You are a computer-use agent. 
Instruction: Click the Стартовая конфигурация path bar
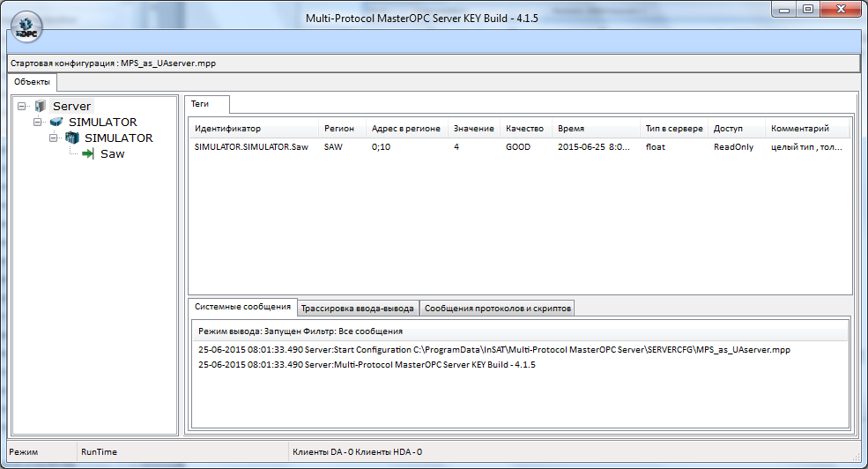434,63
